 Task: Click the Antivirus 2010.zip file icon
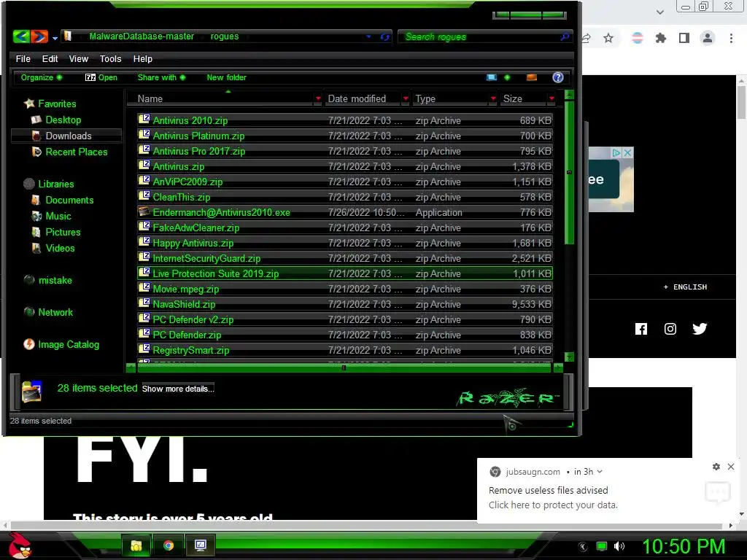(144, 120)
